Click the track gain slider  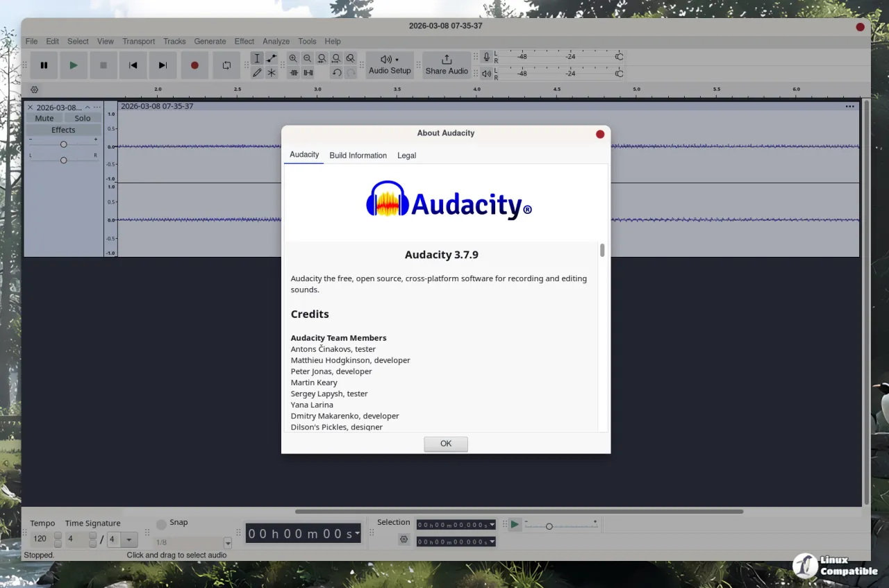point(63,144)
